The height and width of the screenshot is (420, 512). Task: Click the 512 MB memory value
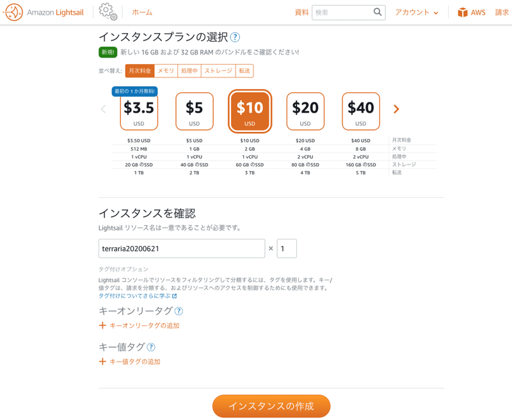(x=139, y=149)
